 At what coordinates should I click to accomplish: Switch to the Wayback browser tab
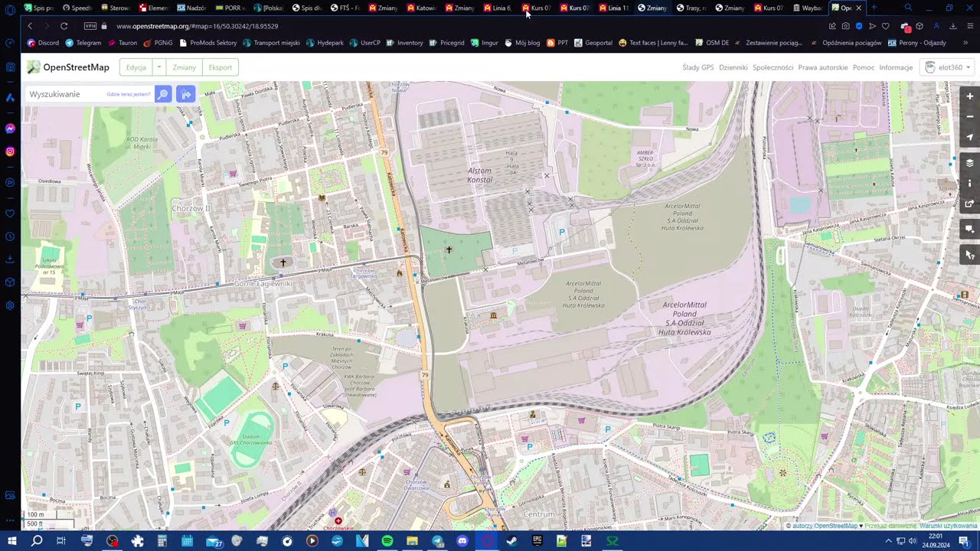pyautogui.click(x=808, y=8)
